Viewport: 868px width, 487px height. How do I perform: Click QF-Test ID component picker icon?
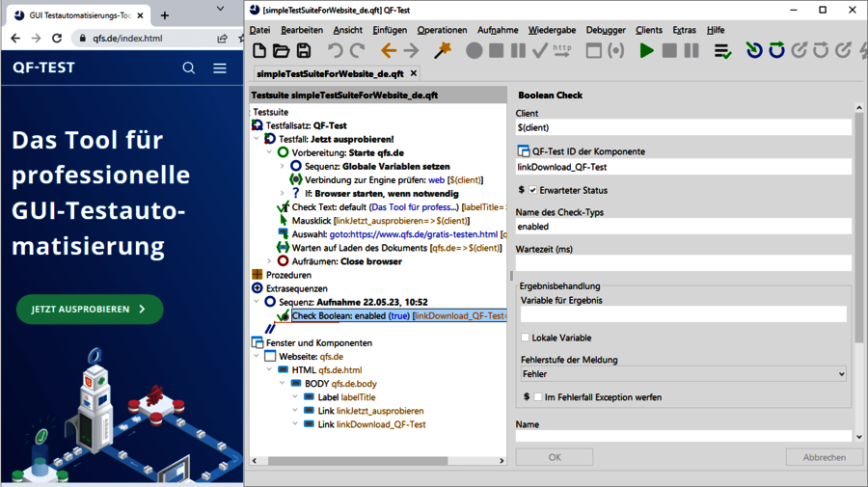click(x=523, y=151)
